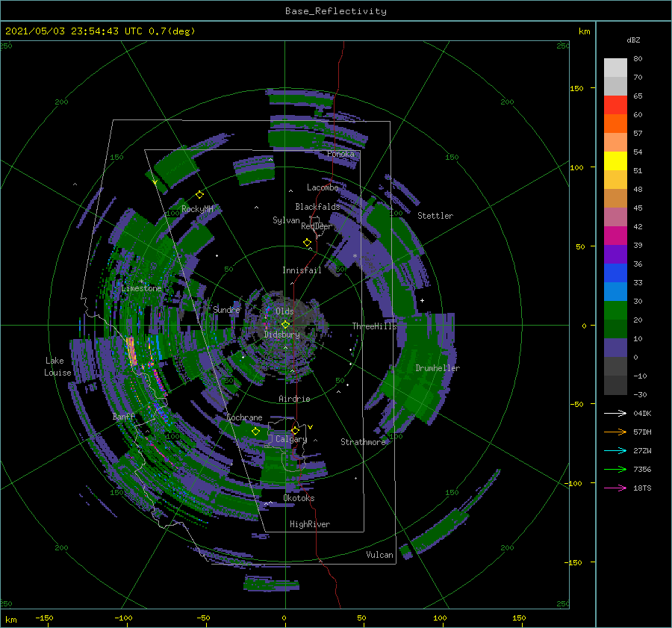Click the white 04DK arrow legend icon
The width and height of the screenshot is (672, 628).
[x=615, y=413]
